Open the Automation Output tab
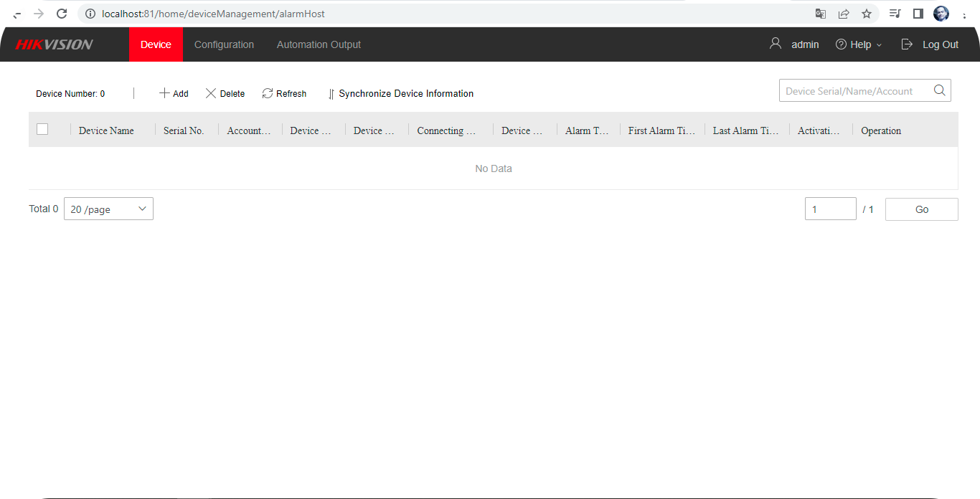This screenshot has height=499, width=980. pyautogui.click(x=319, y=44)
